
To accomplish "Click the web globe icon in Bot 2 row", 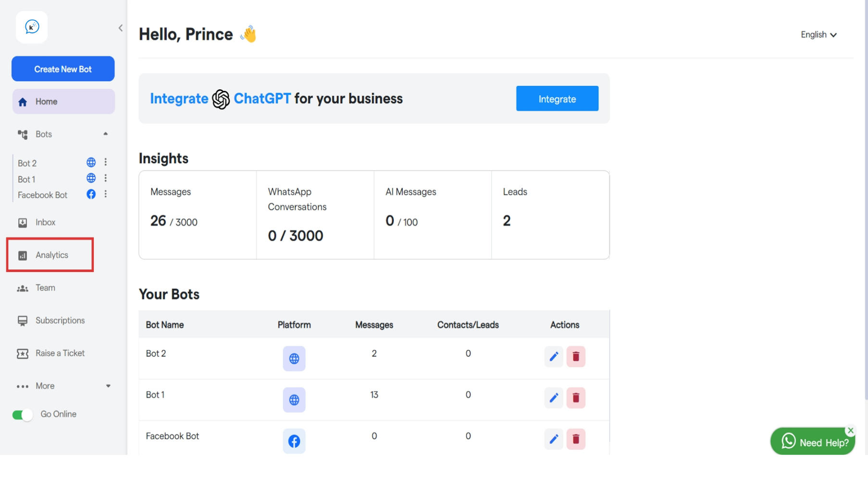I will point(294,358).
